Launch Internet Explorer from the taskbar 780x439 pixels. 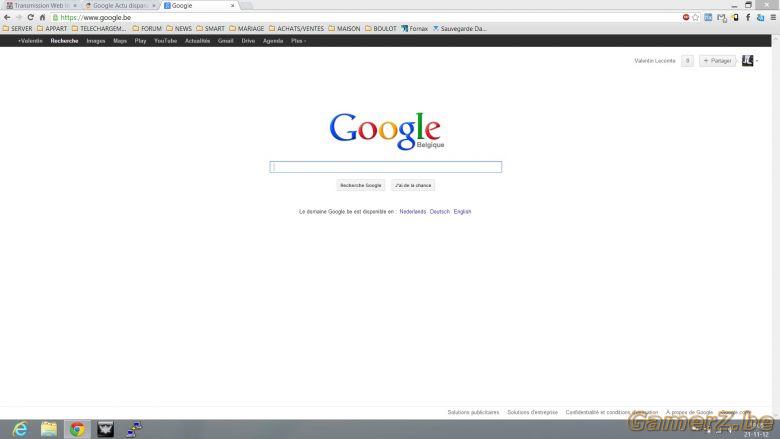(20, 429)
